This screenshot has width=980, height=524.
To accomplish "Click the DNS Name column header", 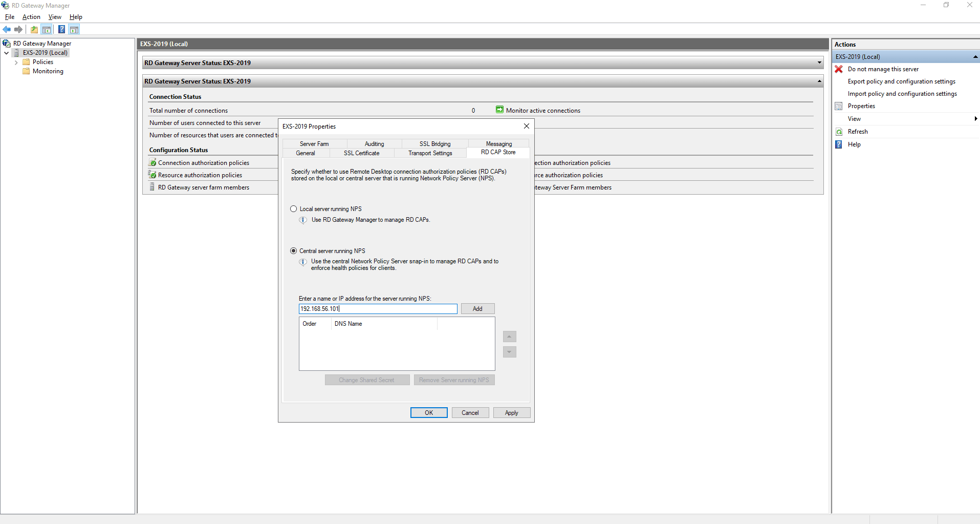I will 384,324.
